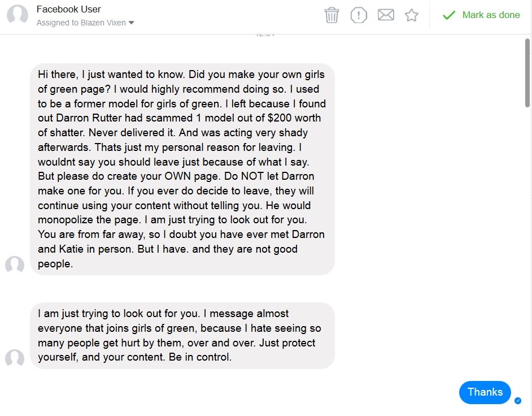Mark conversation as spam with exclamation icon

(x=359, y=15)
